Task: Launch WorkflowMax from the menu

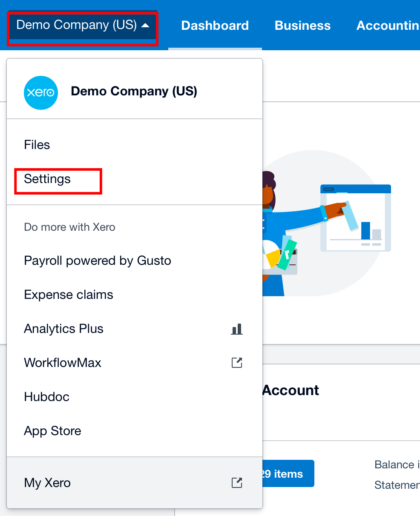Action: [x=63, y=363]
